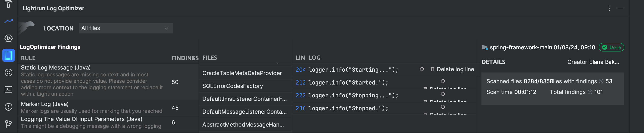Click help icon beside Files with findings
This screenshot has width=644, height=133.
tap(601, 81)
